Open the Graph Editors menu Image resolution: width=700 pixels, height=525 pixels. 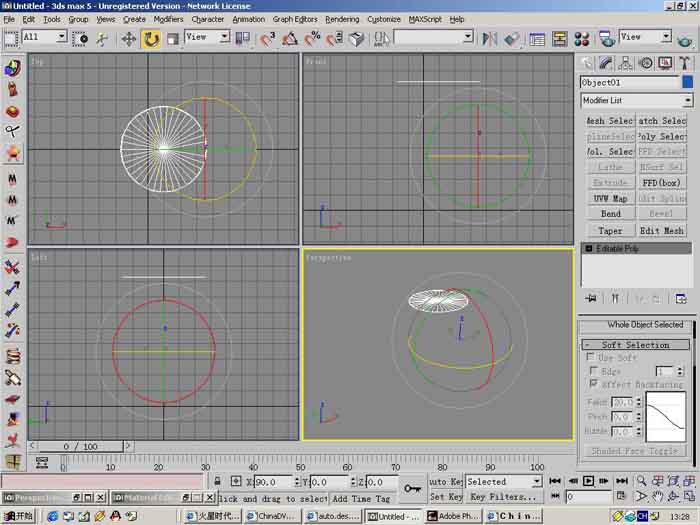pyautogui.click(x=295, y=19)
